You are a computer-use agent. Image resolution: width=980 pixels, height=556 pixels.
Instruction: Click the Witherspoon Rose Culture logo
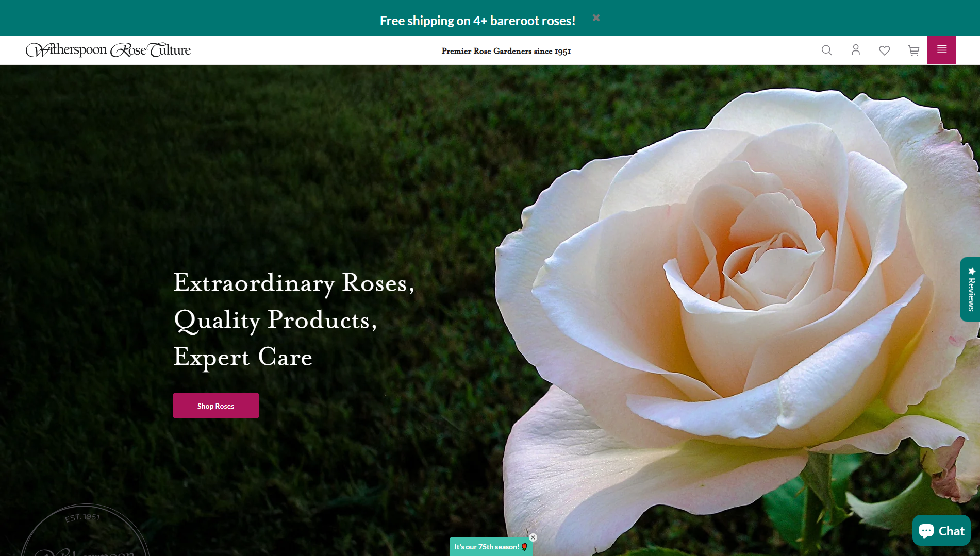[108, 50]
